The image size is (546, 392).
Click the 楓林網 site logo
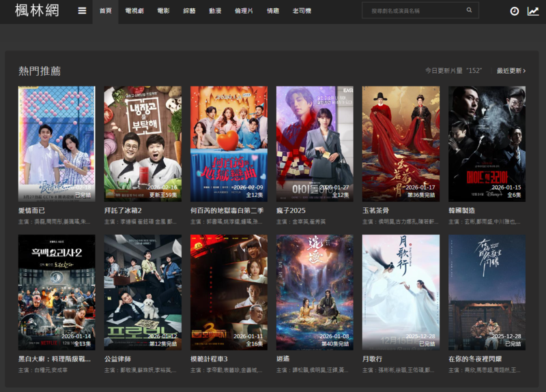click(37, 11)
